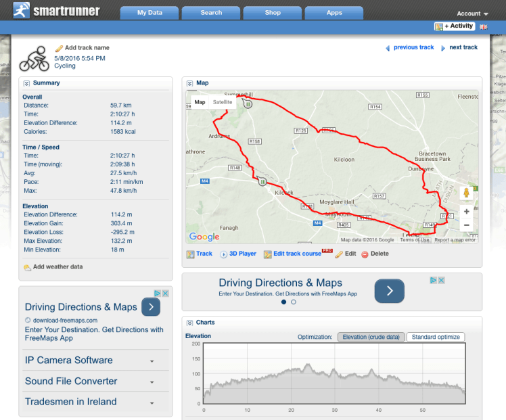Switch map to Satellite view

(x=223, y=102)
